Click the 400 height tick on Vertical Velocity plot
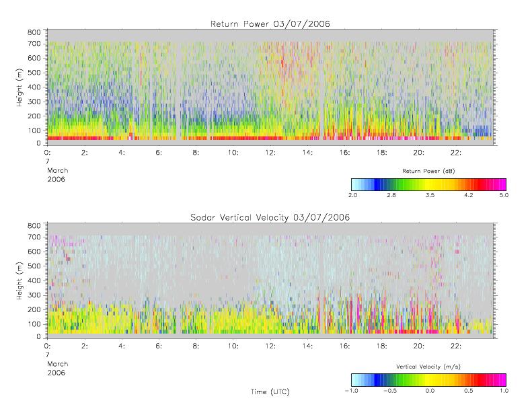Screen dimensions: 532x411 (34, 281)
